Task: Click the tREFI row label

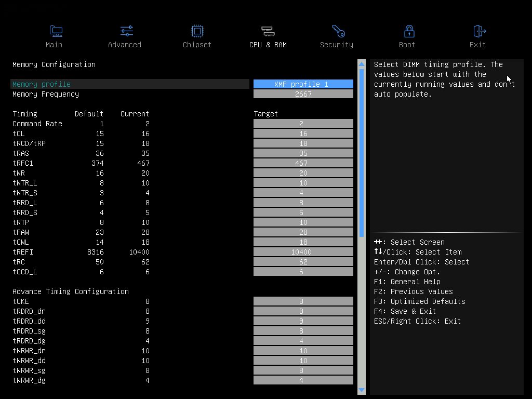Action: tap(23, 252)
